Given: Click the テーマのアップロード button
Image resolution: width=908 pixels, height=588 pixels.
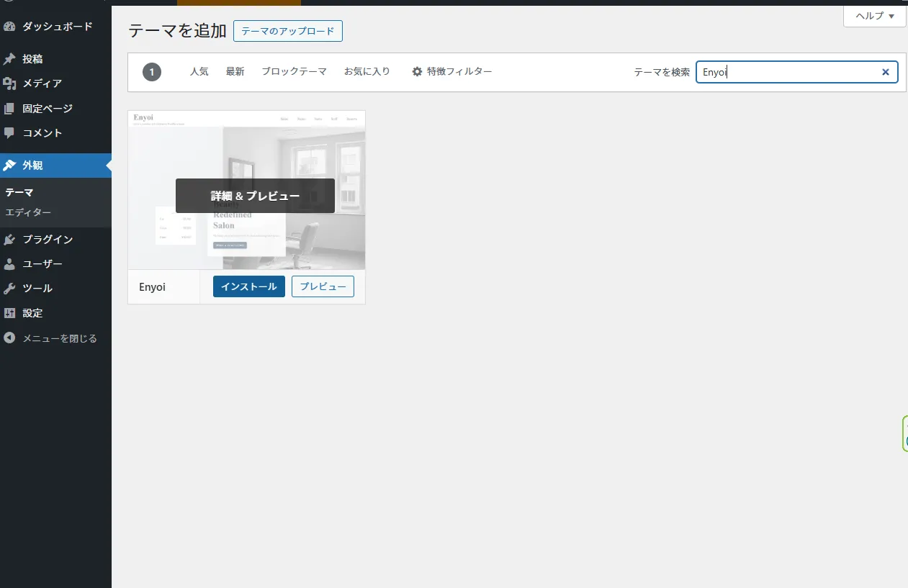Looking at the screenshot, I should (287, 31).
